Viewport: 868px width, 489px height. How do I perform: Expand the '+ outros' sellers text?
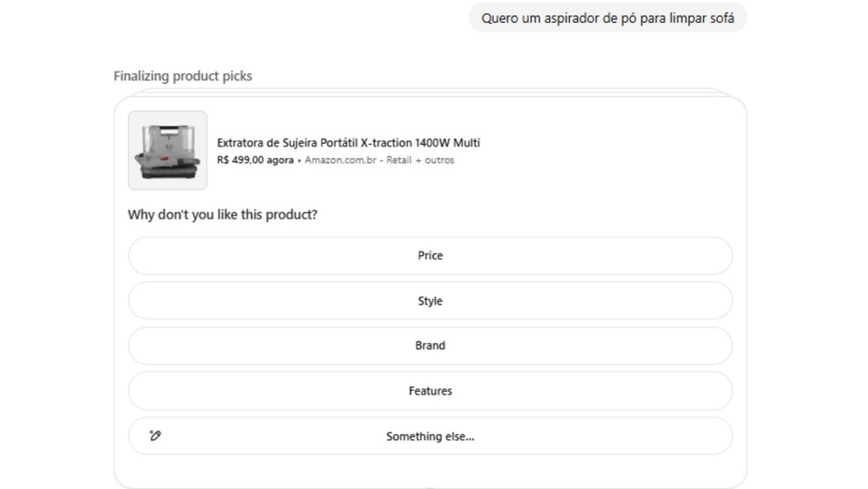click(435, 161)
